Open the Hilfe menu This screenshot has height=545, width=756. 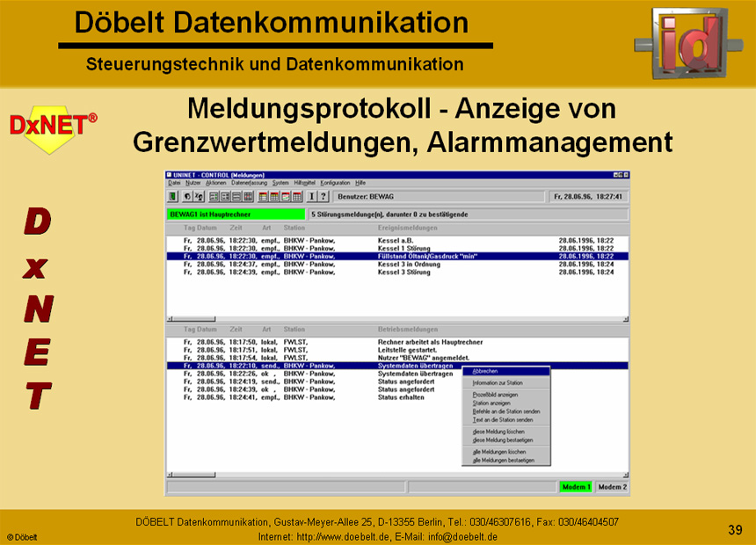pyautogui.click(x=360, y=183)
